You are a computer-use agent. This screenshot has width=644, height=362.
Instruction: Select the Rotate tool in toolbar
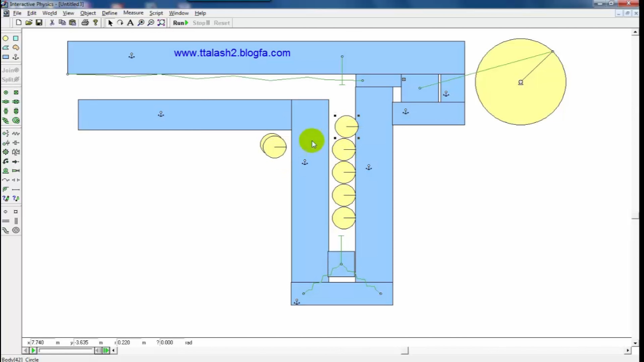click(120, 23)
